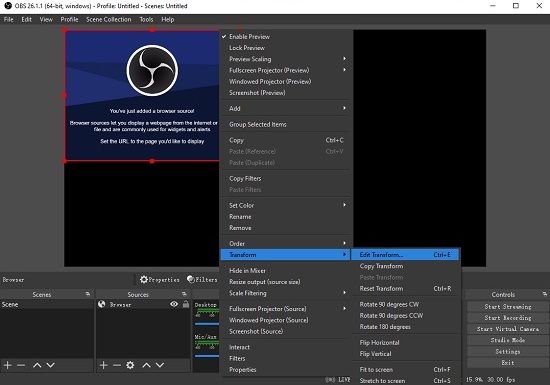Screen dimensions: 550x385
Task: Move the source up in the Sources list
Action: coord(146,365)
